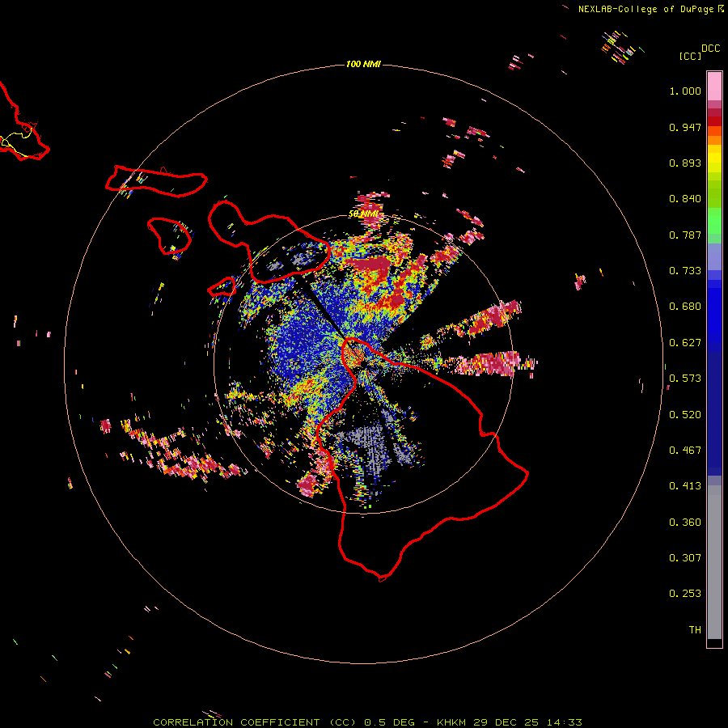Viewport: 728px width, 728px height.
Task: Select the 0.893 color scale value
Action: coord(685,163)
